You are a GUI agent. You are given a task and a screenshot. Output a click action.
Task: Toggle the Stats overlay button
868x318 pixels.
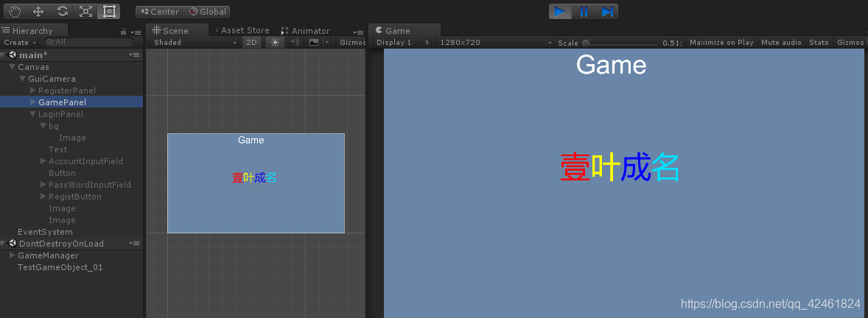819,43
